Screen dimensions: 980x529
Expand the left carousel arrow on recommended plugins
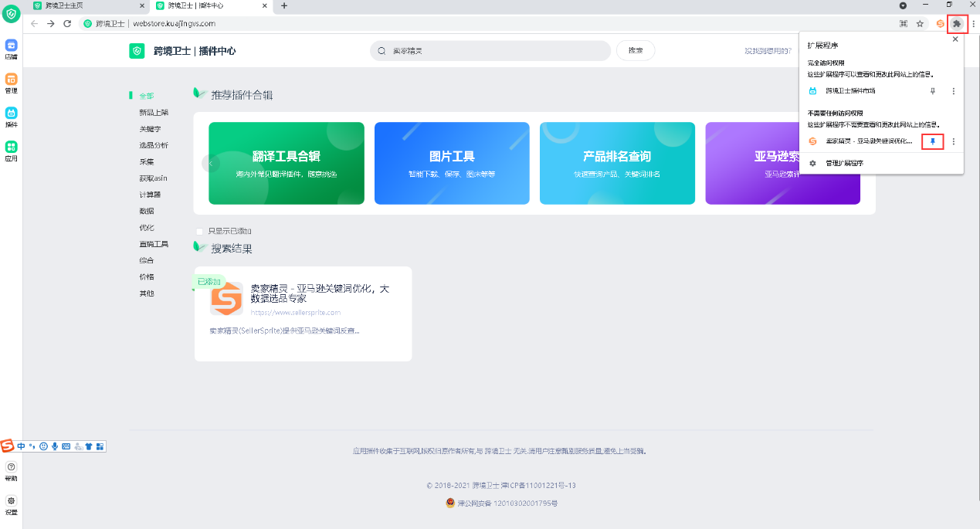click(x=209, y=164)
